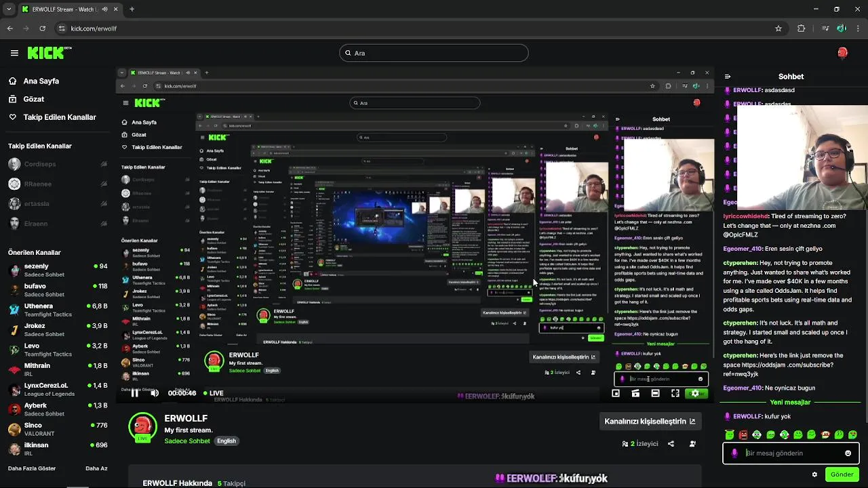Viewport: 868px width, 488px height.
Task: Open recommended channel LynxCerezLoL
Action: tap(57, 389)
